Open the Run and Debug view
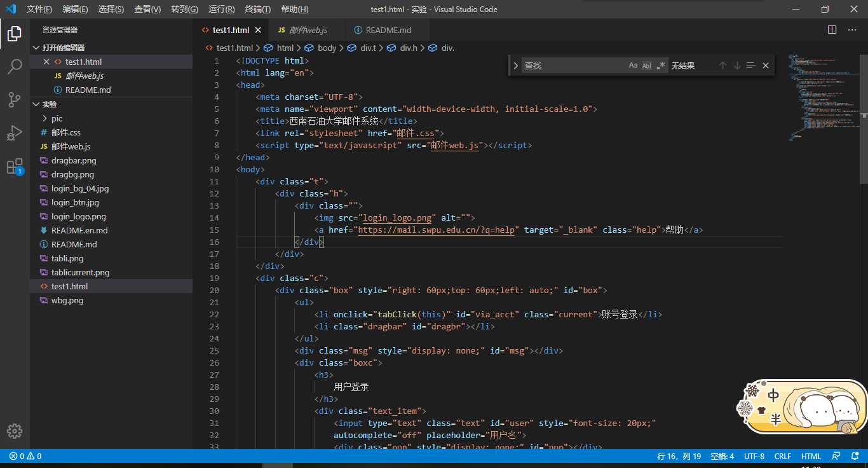The width and height of the screenshot is (868, 468). point(15,133)
